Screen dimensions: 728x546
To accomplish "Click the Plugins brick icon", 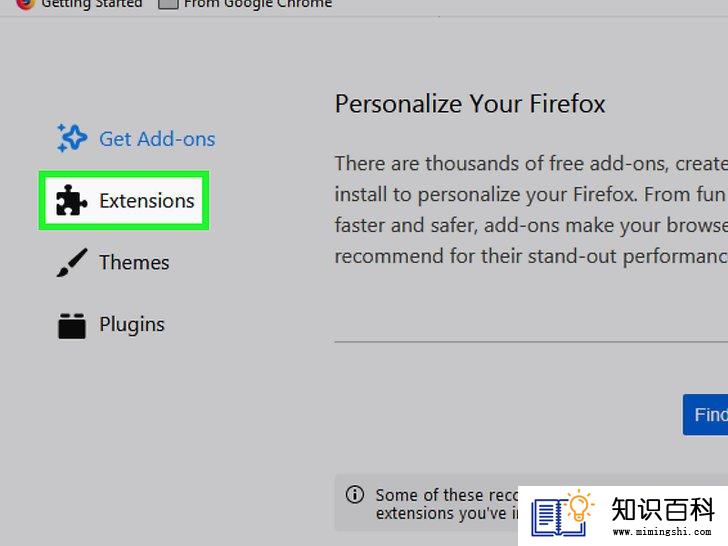I will pyautogui.click(x=72, y=325).
